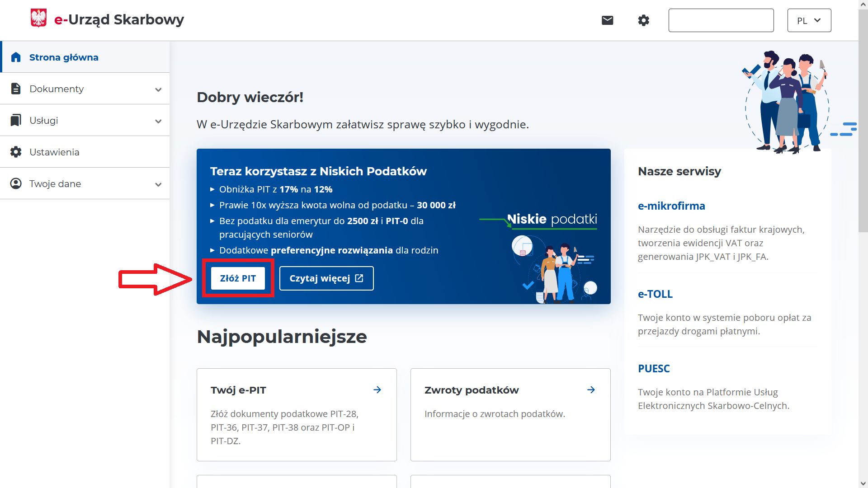This screenshot has width=868, height=488.
Task: Click the Polish eagle emblem logo
Action: pyautogui.click(x=39, y=19)
